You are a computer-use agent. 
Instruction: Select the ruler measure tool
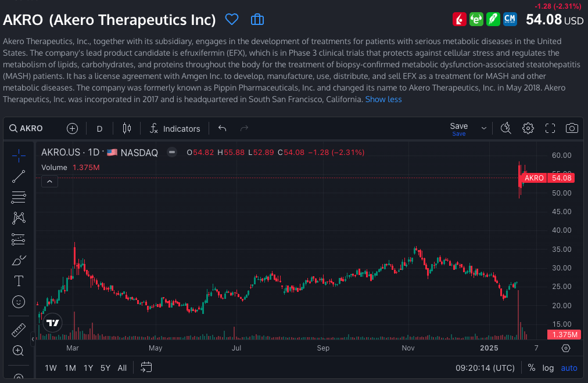[x=19, y=330]
